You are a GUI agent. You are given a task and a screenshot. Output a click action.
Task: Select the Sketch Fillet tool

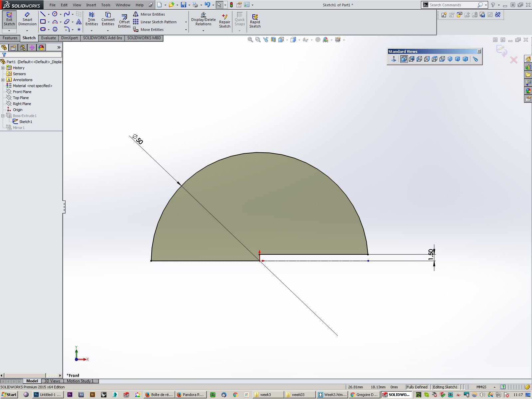[67, 29]
